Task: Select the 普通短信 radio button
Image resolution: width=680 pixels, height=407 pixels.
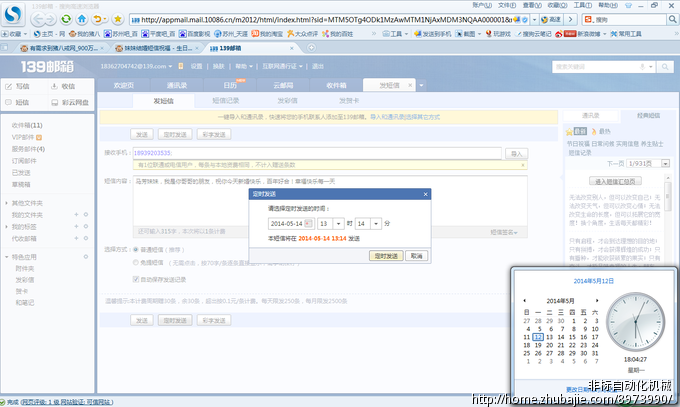Action: [x=136, y=249]
